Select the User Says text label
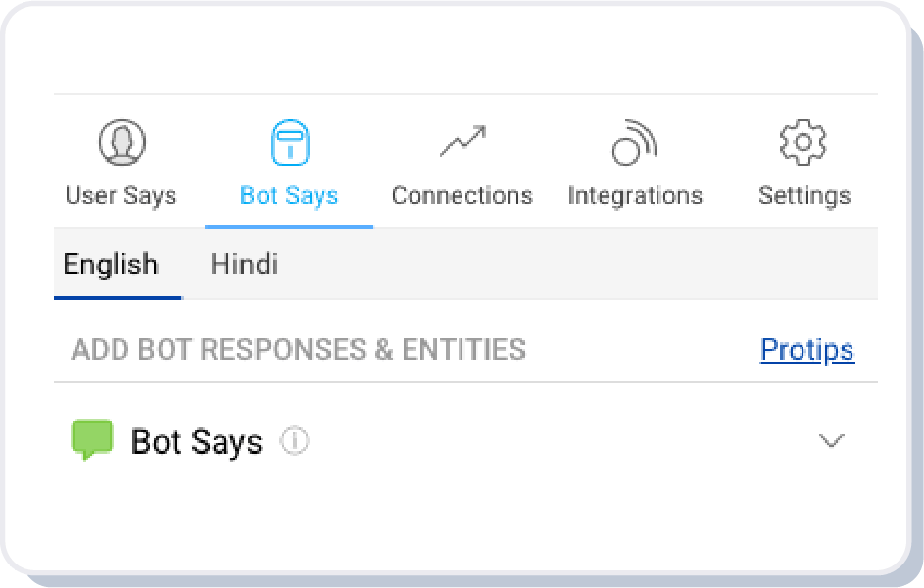The image size is (924, 588). 121,195
